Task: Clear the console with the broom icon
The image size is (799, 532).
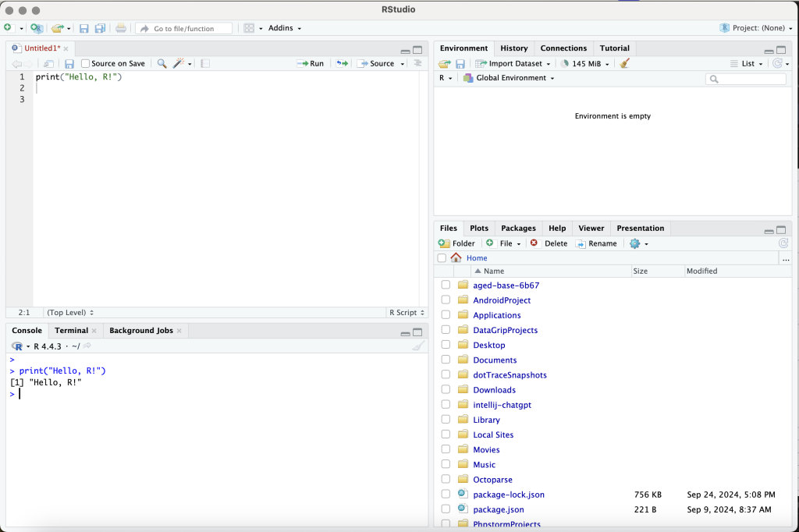Action: point(418,346)
